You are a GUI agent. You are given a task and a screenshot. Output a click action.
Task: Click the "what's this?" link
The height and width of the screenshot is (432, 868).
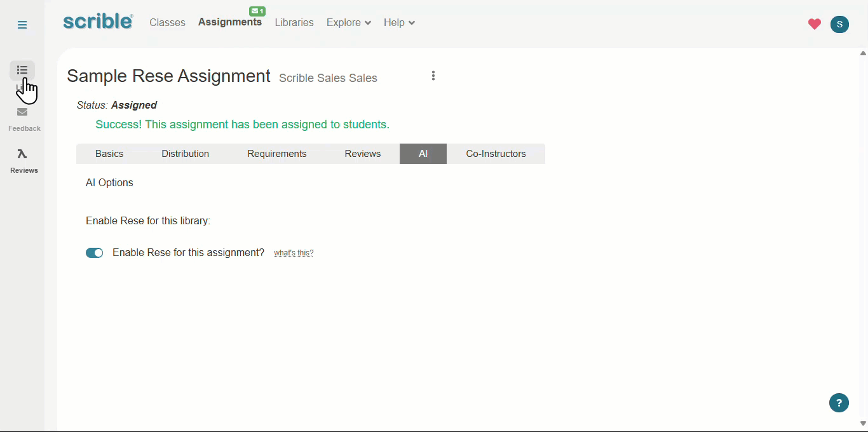(294, 253)
